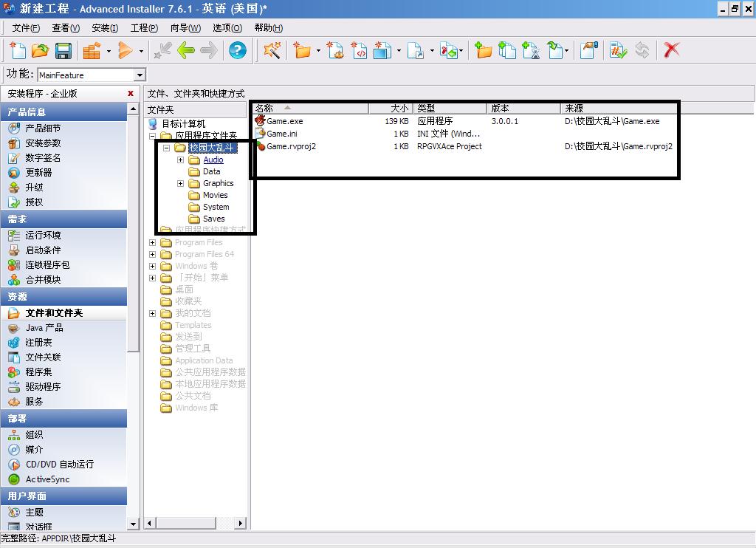This screenshot has width=756, height=548.
Task: Open the MainFeature dropdown
Action: 140,75
